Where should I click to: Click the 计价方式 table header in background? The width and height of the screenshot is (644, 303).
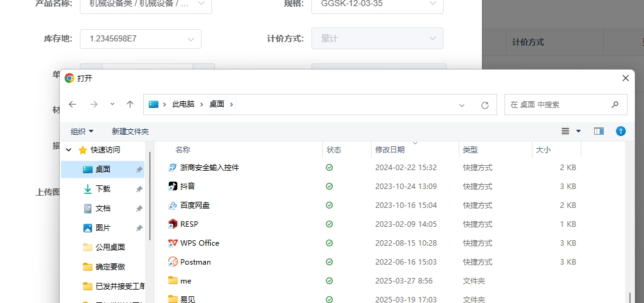coord(528,42)
